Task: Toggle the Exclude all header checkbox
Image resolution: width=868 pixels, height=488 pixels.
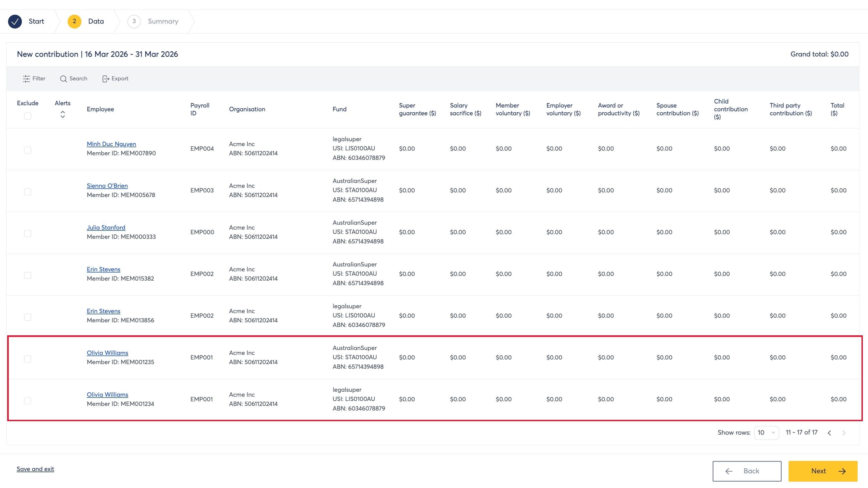Action: tap(28, 116)
